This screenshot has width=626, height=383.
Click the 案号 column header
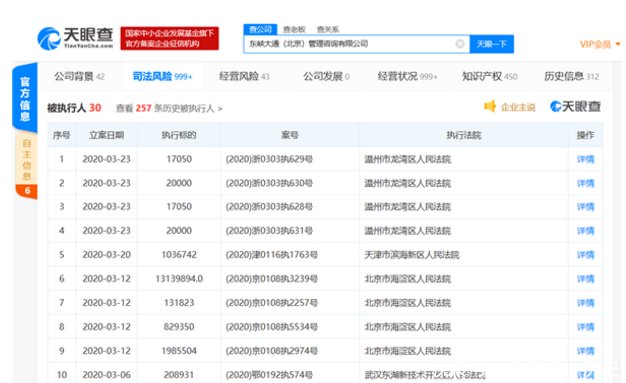[x=290, y=135]
